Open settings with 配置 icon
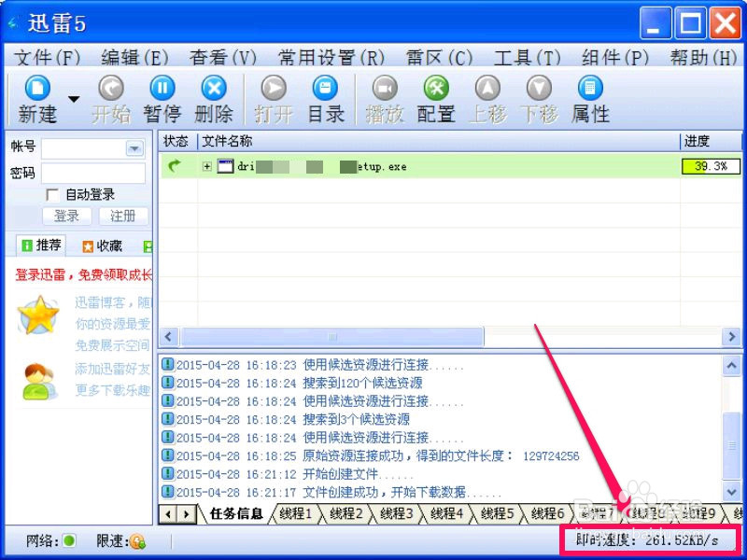This screenshot has height=560, width=747. [x=436, y=89]
